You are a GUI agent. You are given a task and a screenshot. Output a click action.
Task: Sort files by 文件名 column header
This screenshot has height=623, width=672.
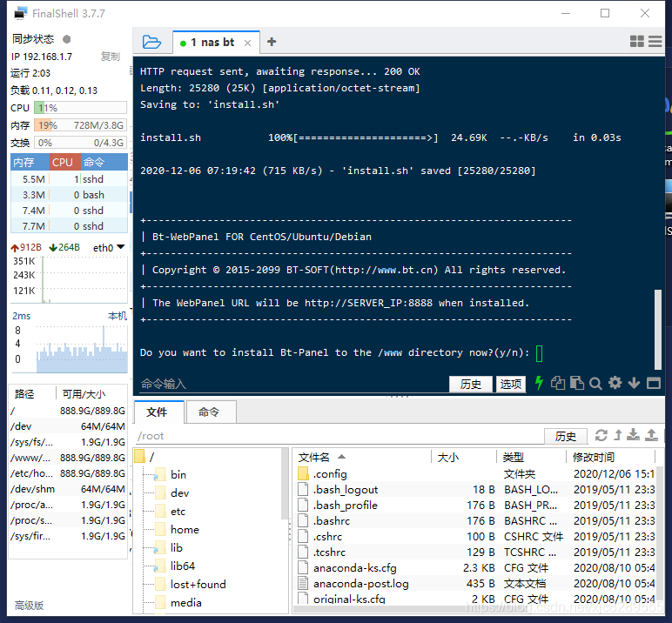pos(362,457)
